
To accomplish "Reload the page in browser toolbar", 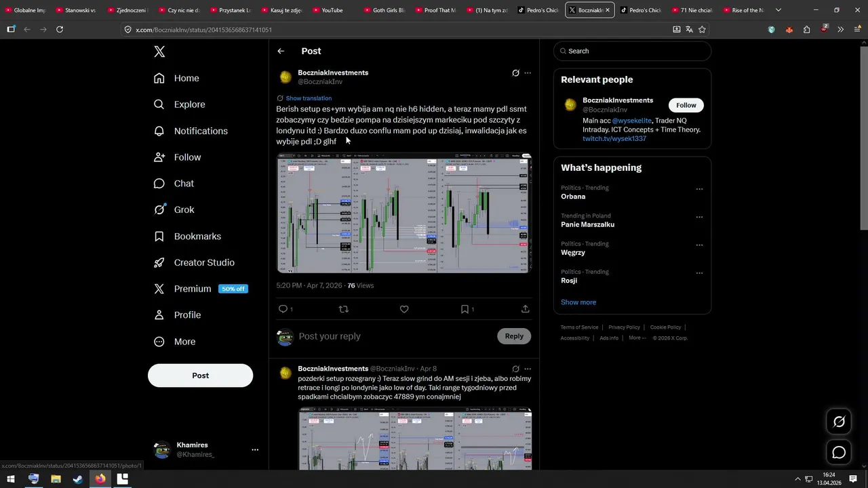I will [60, 29].
